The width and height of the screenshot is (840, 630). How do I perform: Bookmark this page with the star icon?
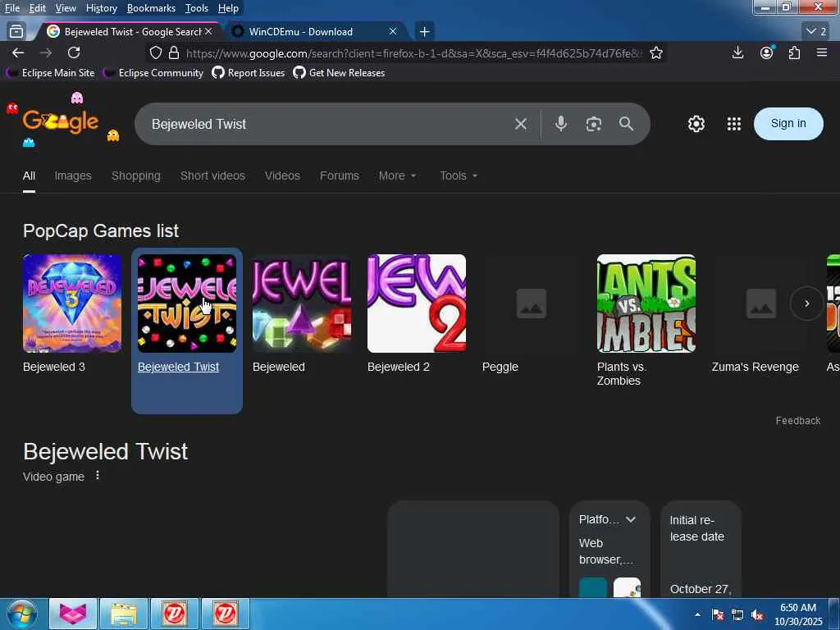[655, 52]
